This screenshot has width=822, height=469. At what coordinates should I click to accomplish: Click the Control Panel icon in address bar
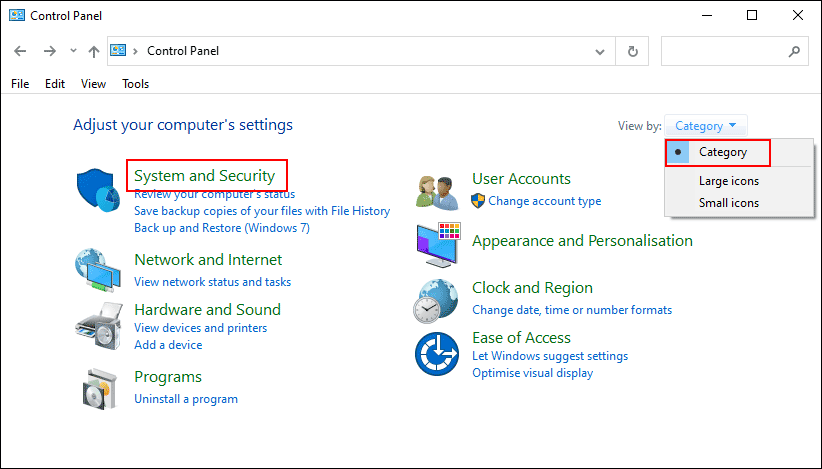coord(118,50)
